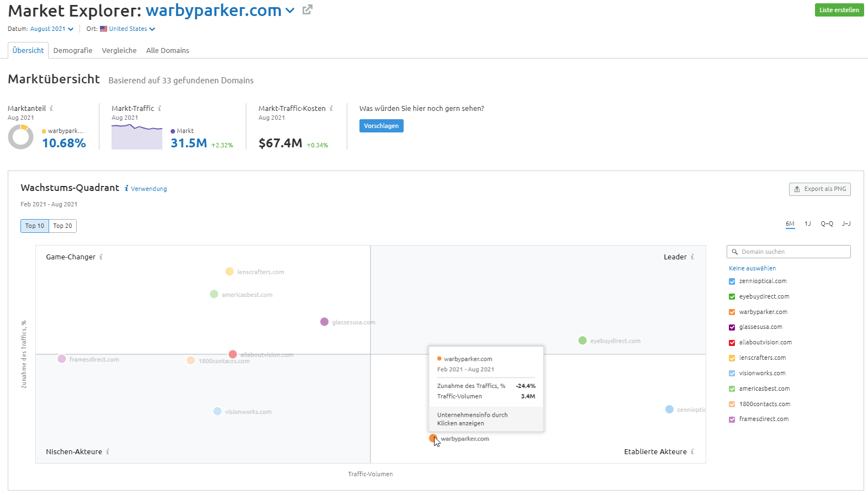
Task: Show info for Game-Changer quadrant
Action: 101,257
